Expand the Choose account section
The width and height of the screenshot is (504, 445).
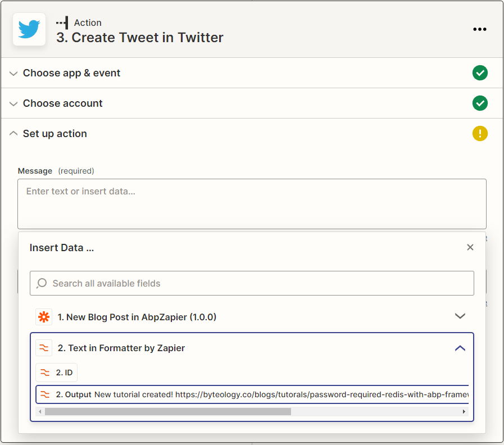[x=13, y=103]
